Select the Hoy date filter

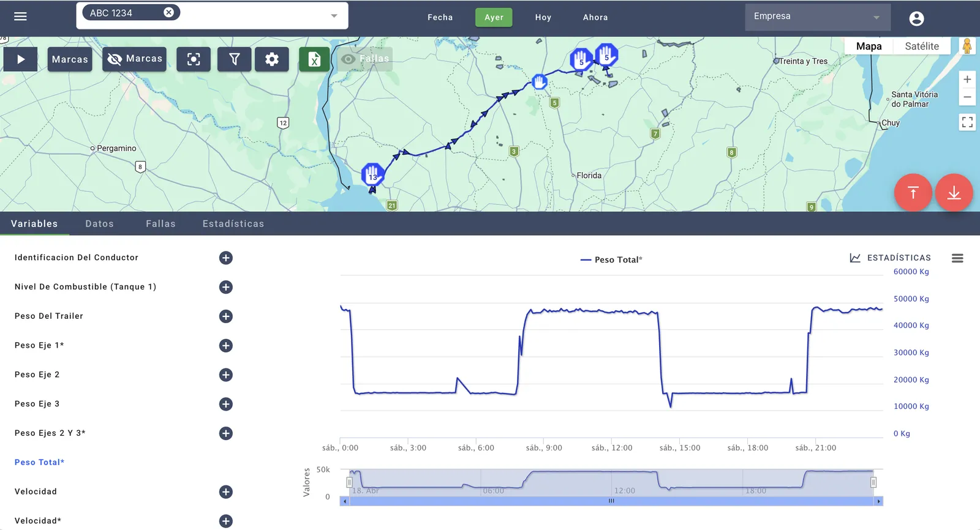point(543,17)
